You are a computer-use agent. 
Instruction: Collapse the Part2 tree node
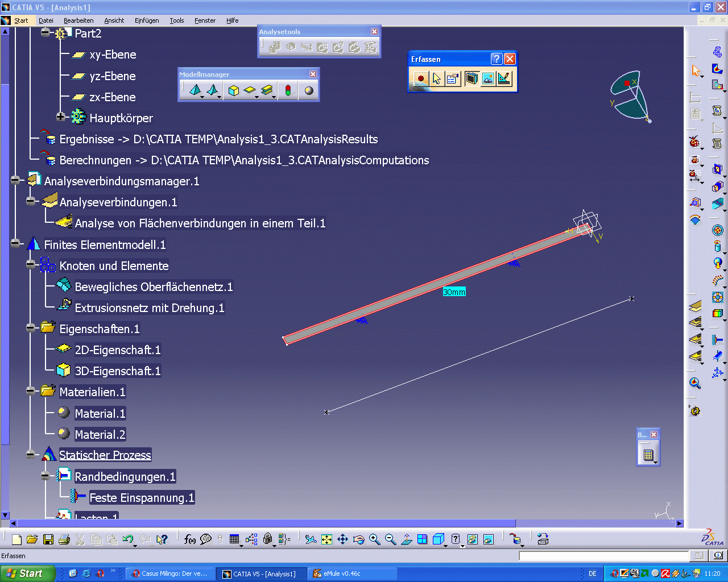coord(45,33)
